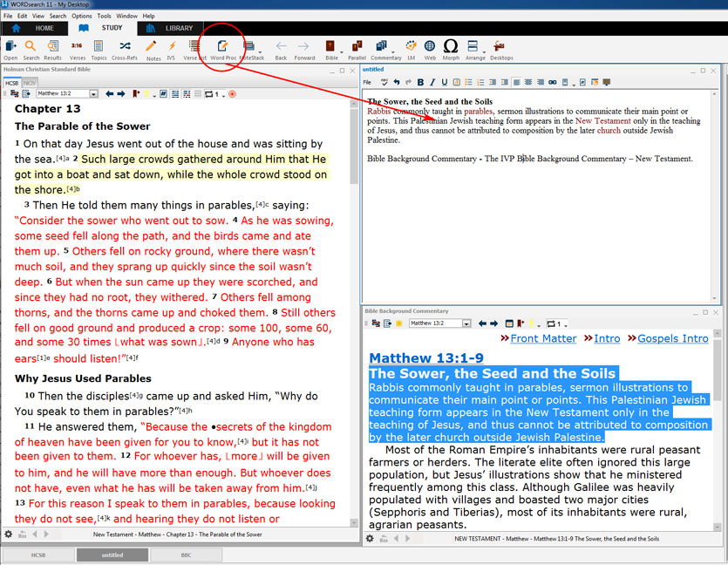Click the red target icon in Bible pane toolbar
Image resolution: width=728 pixels, height=565 pixels.
point(232,94)
